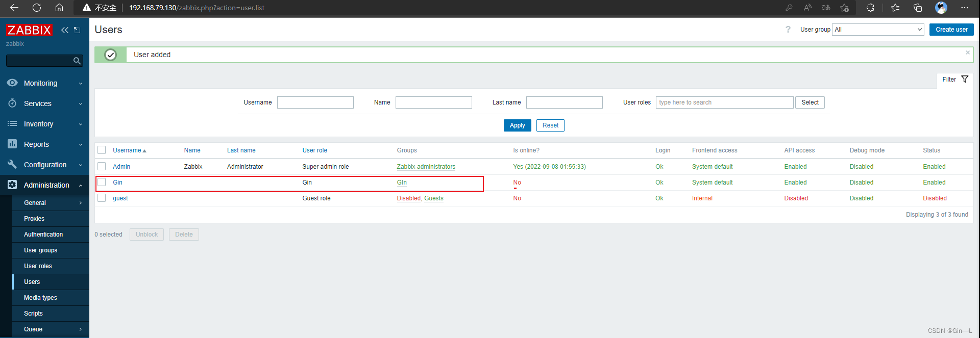
Task: Dismiss the 'User added' message
Action: click(x=967, y=53)
